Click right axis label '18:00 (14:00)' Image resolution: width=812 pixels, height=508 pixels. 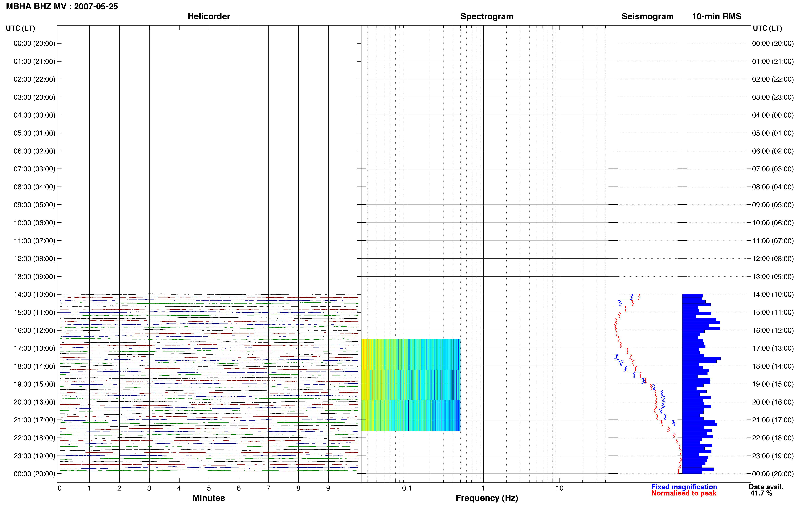773,366
